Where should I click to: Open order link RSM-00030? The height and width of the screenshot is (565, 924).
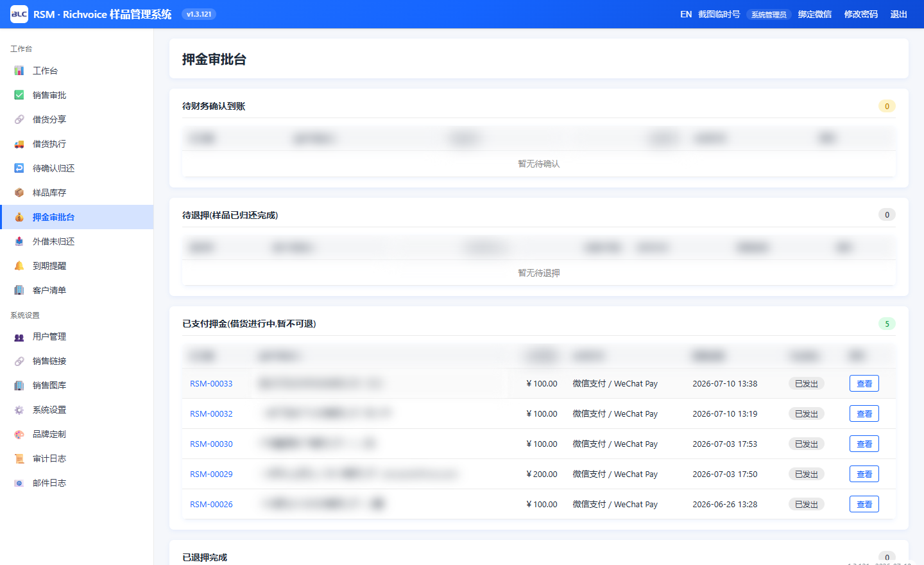click(211, 444)
